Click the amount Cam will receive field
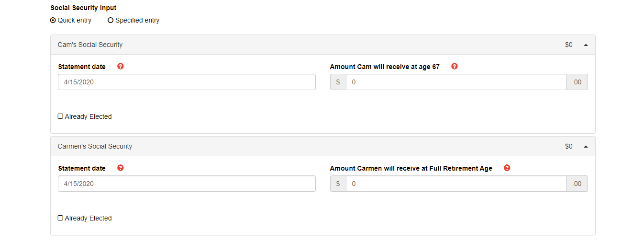 pos(456,82)
